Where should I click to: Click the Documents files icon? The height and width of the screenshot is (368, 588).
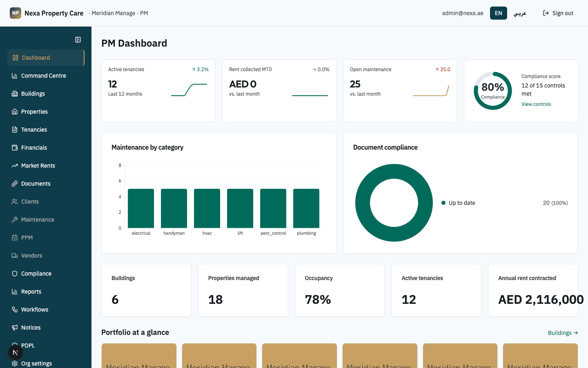pos(15,184)
